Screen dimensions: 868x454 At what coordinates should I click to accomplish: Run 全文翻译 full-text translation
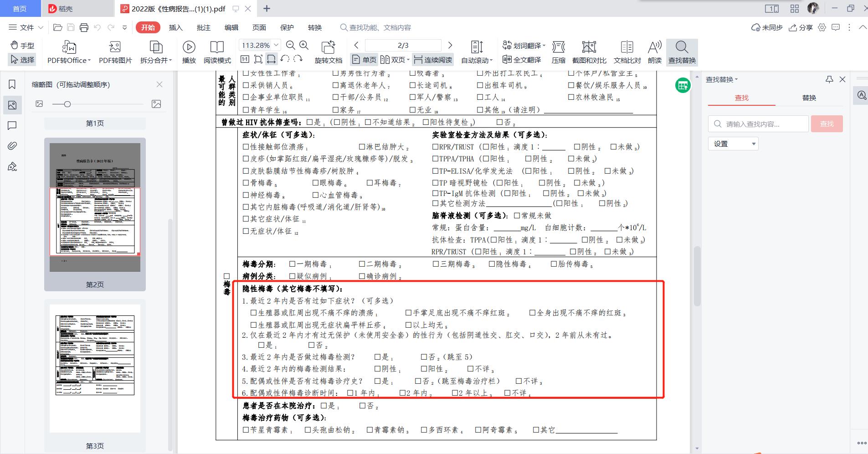click(x=522, y=60)
